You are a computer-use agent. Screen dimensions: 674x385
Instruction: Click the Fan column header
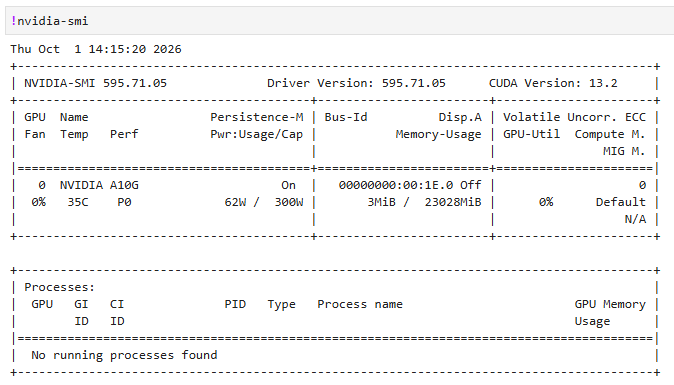35,134
